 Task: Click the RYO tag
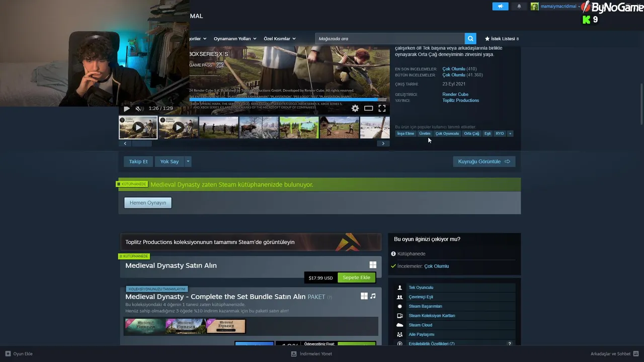(500, 133)
